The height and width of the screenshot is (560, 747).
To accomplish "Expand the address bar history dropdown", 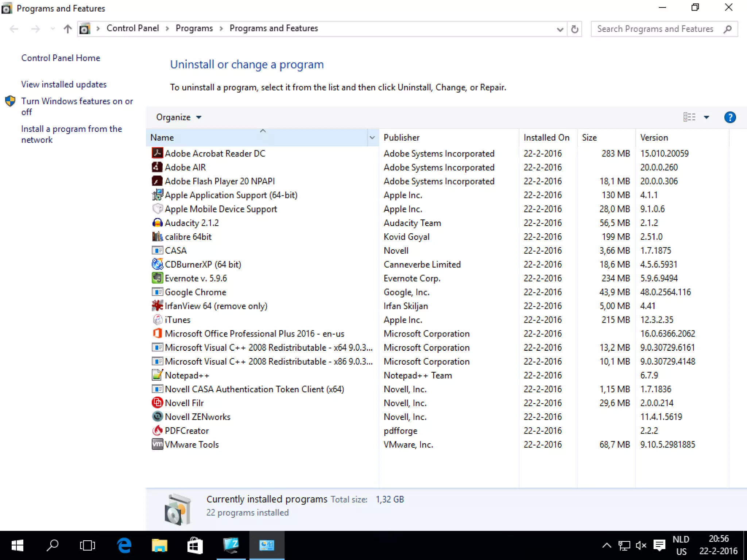I will [560, 29].
